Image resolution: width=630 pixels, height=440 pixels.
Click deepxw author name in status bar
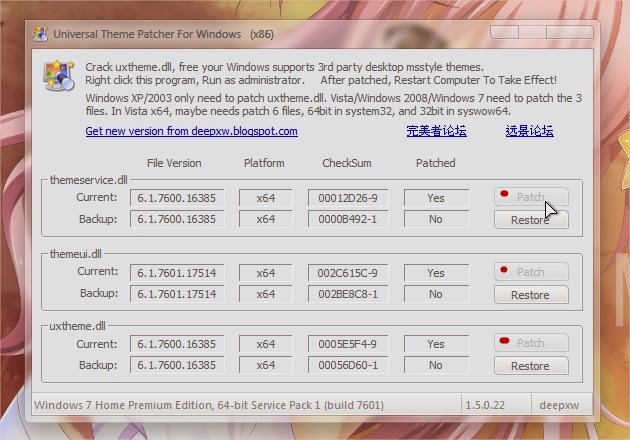coord(559,405)
